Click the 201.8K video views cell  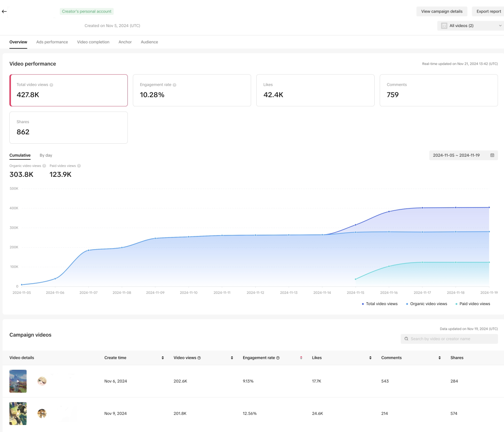point(180,414)
